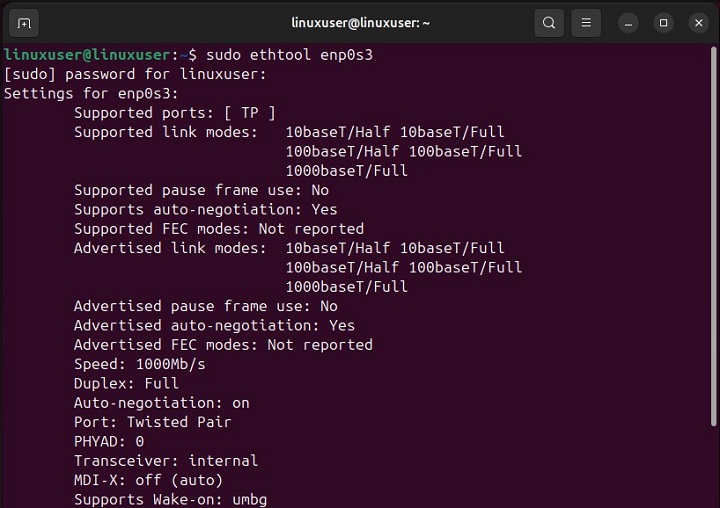This screenshot has height=508, width=720.
Task: Click the "Supports Wake-on: umbg" line
Action: click(170, 499)
